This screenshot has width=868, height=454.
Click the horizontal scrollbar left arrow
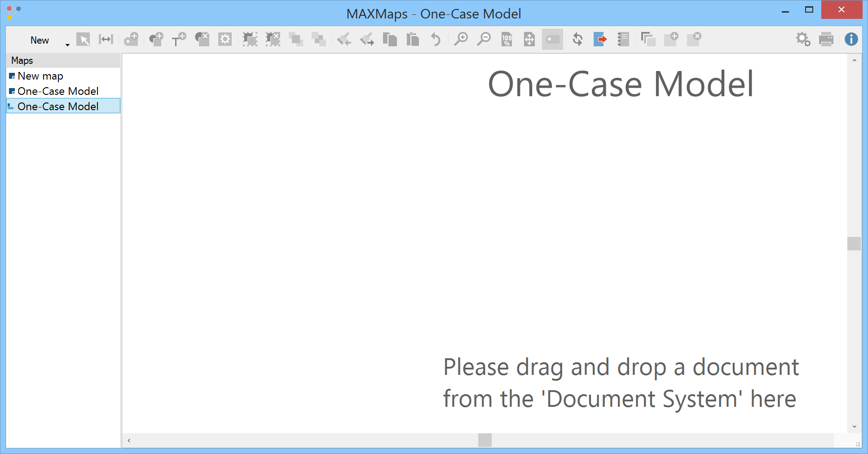click(x=129, y=441)
